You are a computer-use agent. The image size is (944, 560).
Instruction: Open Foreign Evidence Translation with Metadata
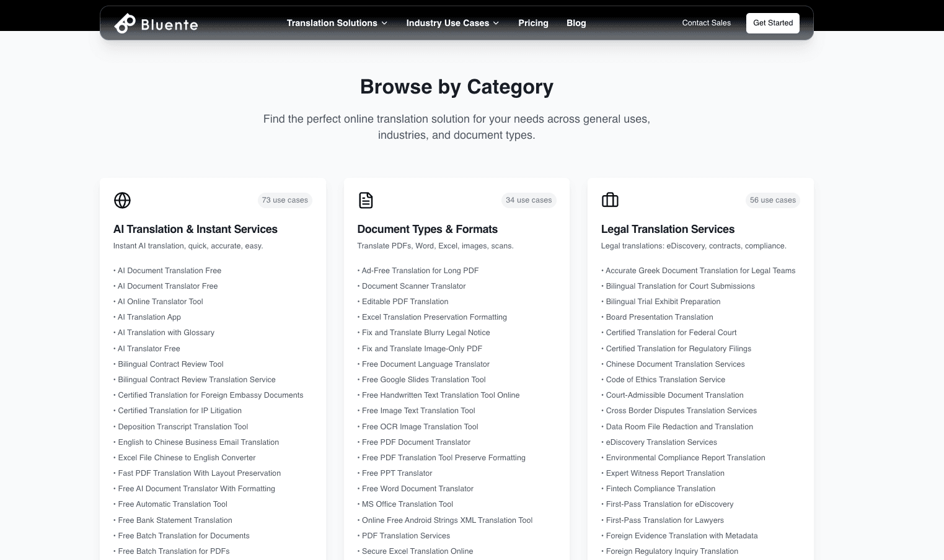[682, 536]
